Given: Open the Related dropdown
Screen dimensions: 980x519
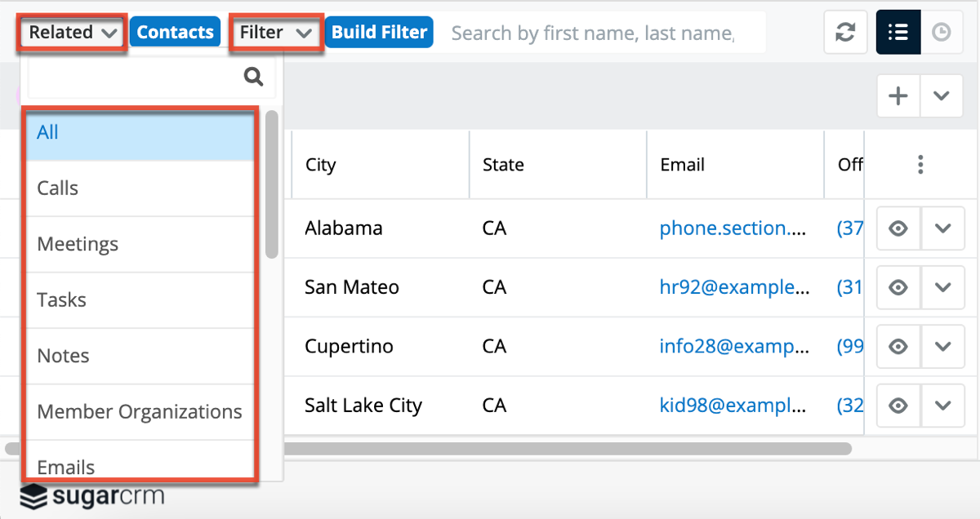Looking at the screenshot, I should (73, 33).
